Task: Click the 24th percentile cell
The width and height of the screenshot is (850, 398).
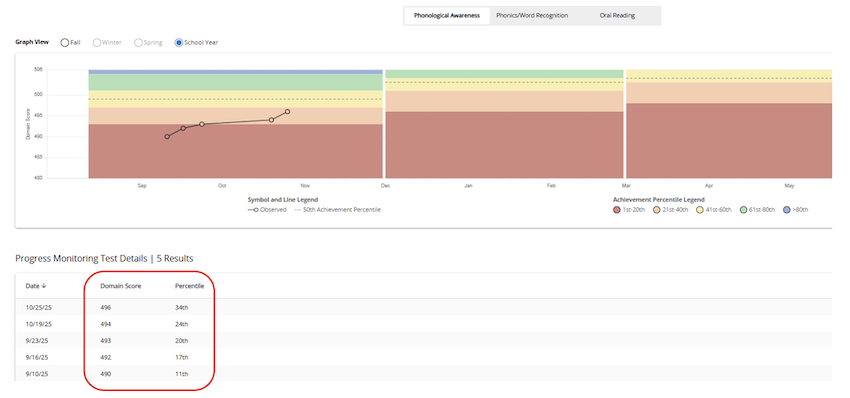Action: 181,324
